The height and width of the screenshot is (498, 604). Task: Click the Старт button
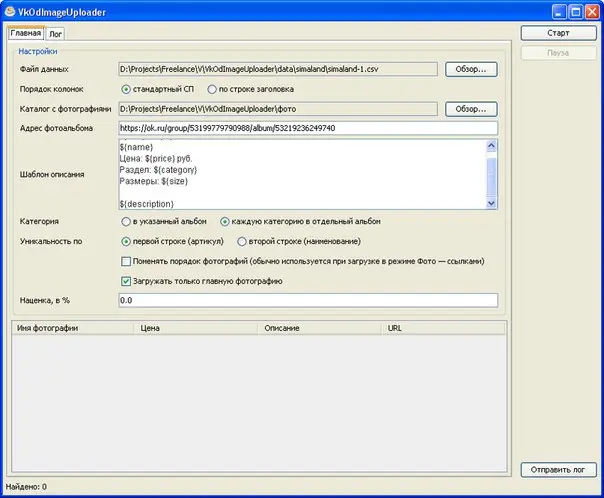(x=558, y=33)
